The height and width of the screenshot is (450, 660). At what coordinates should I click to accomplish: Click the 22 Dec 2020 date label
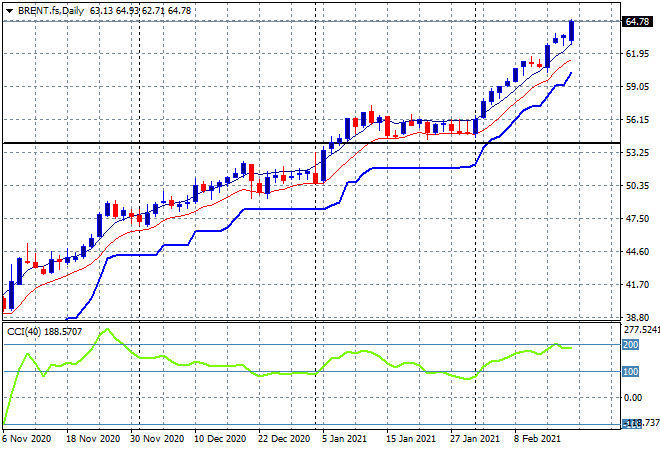(284, 439)
